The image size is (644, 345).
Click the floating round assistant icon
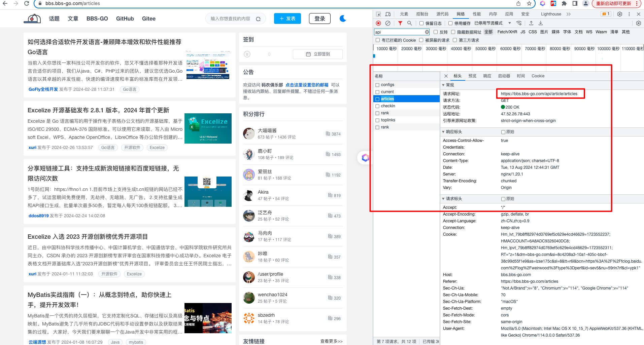(365, 158)
